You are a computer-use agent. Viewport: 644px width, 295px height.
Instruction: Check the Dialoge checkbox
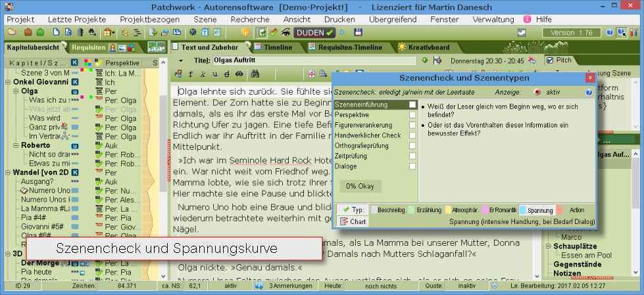coord(412,166)
